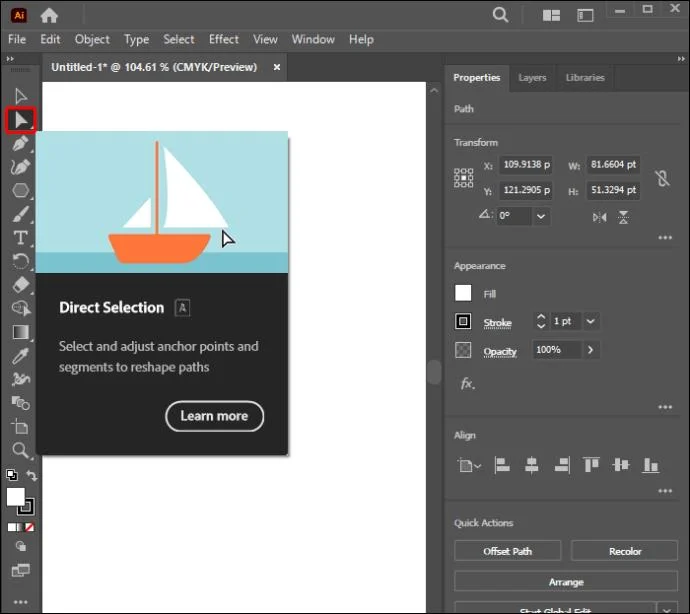Click the fx effects icon

pos(467,384)
